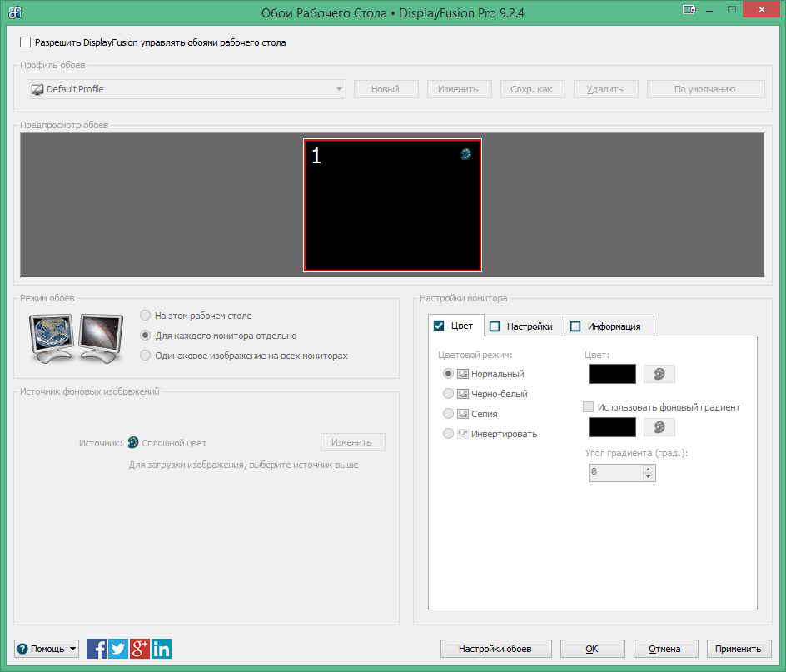
Task: Open the gradient color palette picker
Action: (x=659, y=426)
